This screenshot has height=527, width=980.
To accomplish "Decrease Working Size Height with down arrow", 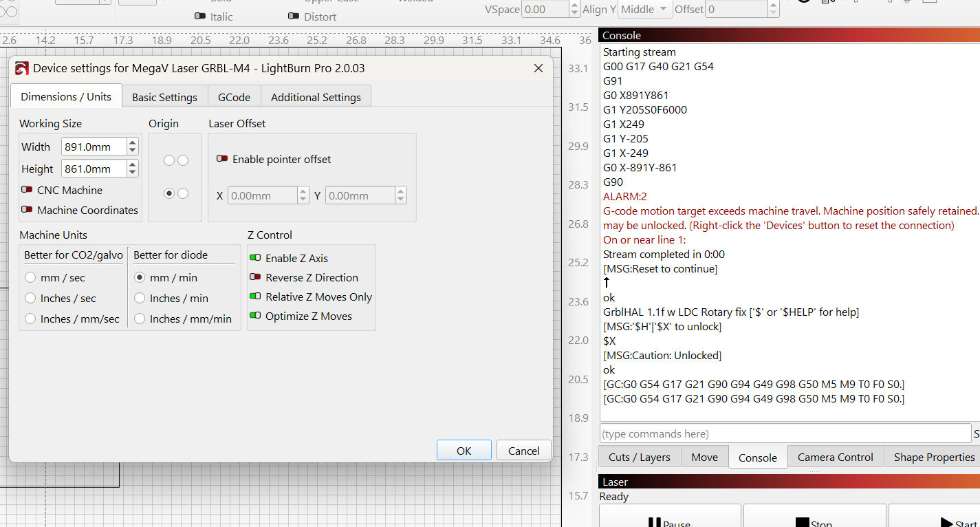I will click(133, 173).
